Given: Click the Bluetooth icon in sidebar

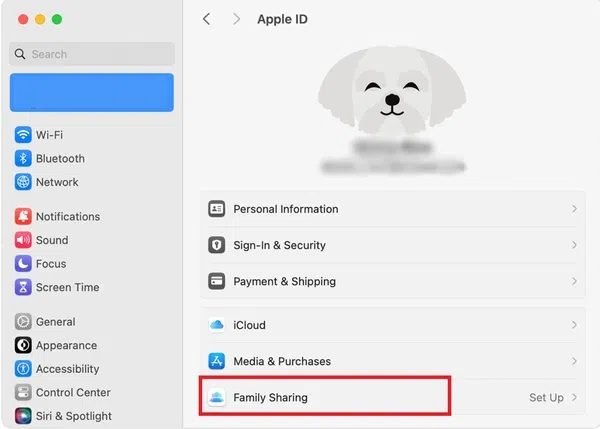Looking at the screenshot, I should [x=23, y=158].
